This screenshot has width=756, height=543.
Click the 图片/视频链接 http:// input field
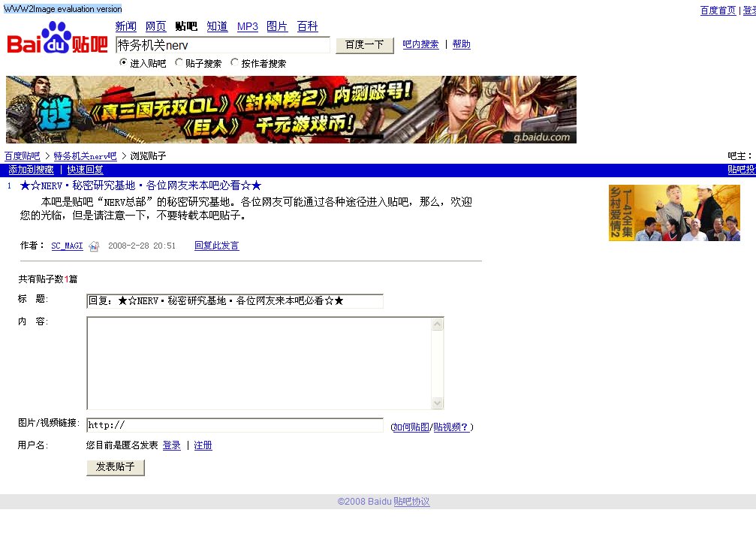tap(234, 425)
